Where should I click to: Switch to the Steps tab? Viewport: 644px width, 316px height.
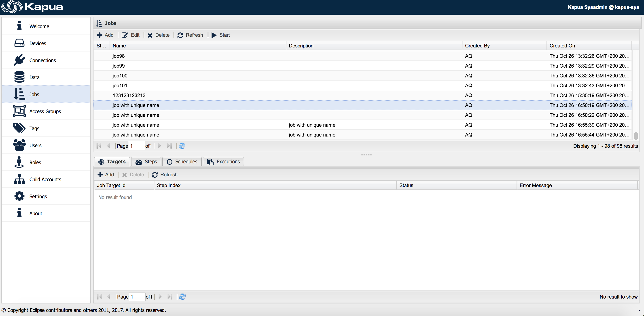(146, 162)
